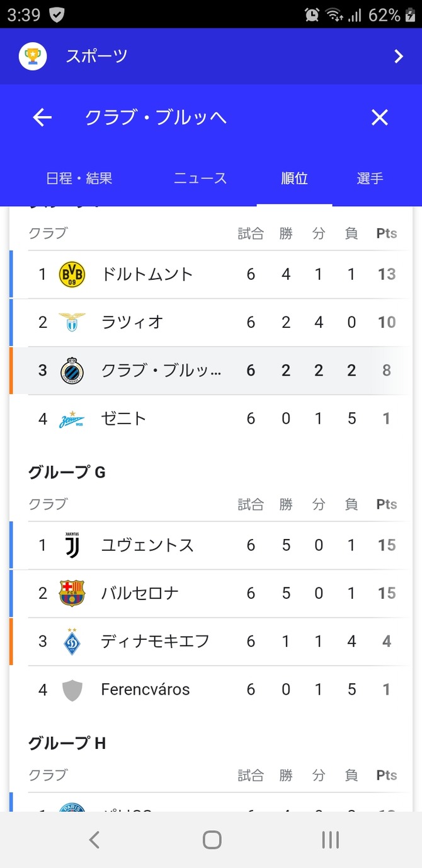
Task: Tap the Dynamo Kyiv crest
Action: pyautogui.click(x=72, y=641)
